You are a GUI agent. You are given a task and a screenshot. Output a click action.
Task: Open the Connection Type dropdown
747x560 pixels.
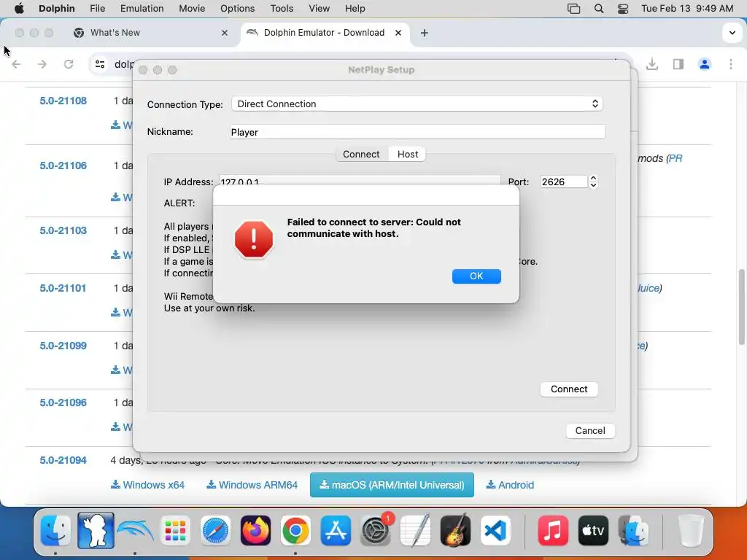click(417, 104)
